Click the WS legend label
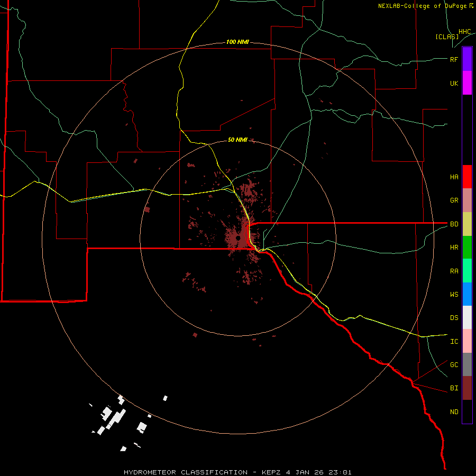Screen dimensions: 476x476 pos(454,294)
